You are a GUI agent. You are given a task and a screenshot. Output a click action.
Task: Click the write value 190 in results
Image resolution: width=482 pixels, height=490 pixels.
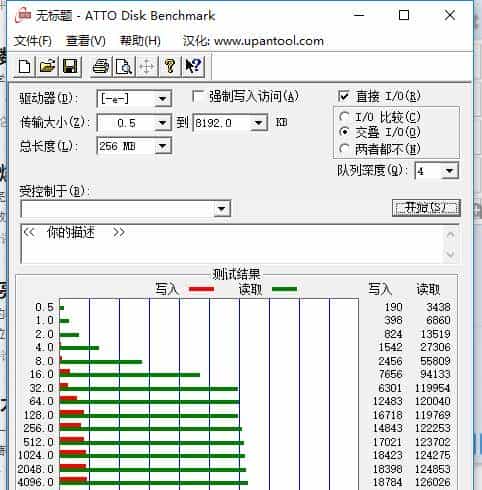click(393, 307)
